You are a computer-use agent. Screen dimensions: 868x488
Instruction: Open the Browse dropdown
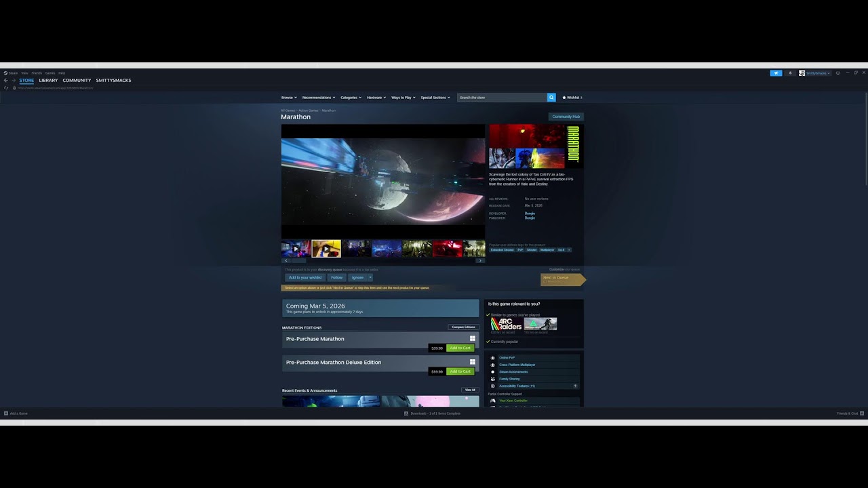click(x=290, y=98)
